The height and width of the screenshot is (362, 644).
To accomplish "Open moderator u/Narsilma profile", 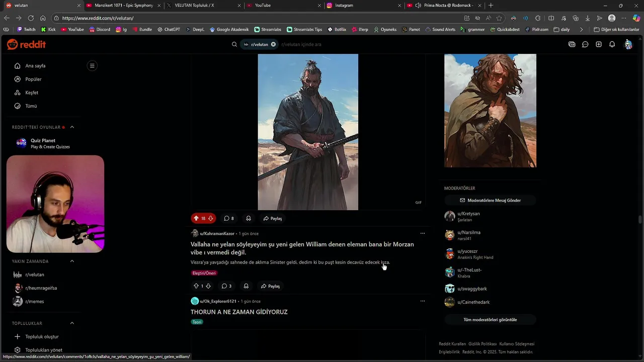I will 469,232.
